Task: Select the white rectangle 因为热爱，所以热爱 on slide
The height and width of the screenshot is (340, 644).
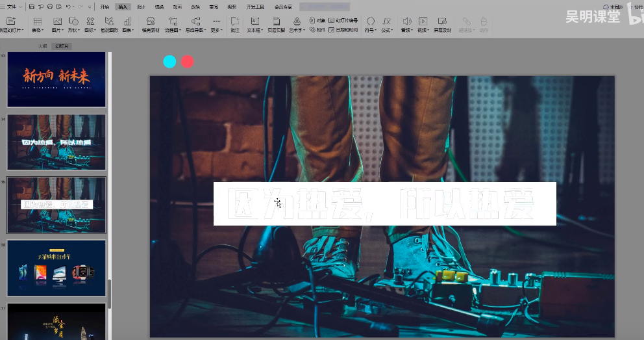Action: 385,203
